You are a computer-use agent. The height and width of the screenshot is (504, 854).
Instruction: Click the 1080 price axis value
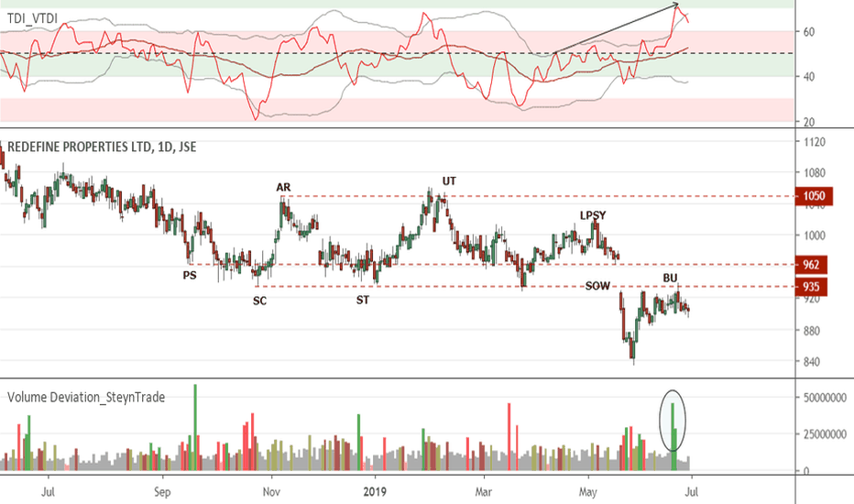[815, 173]
